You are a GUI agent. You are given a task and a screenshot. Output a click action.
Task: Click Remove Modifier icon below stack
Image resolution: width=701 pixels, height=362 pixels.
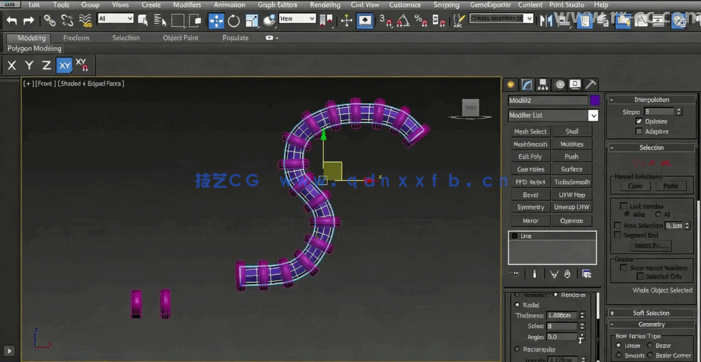(x=567, y=274)
